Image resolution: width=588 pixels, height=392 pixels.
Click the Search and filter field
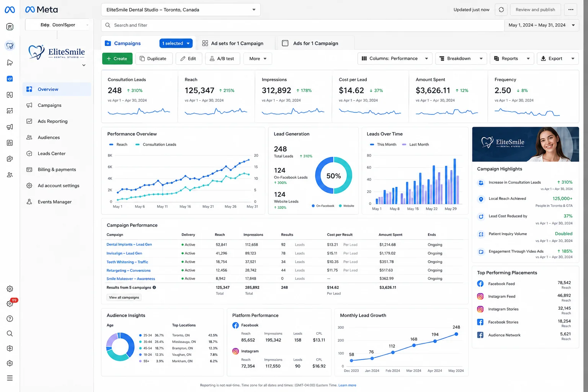[x=303, y=25]
